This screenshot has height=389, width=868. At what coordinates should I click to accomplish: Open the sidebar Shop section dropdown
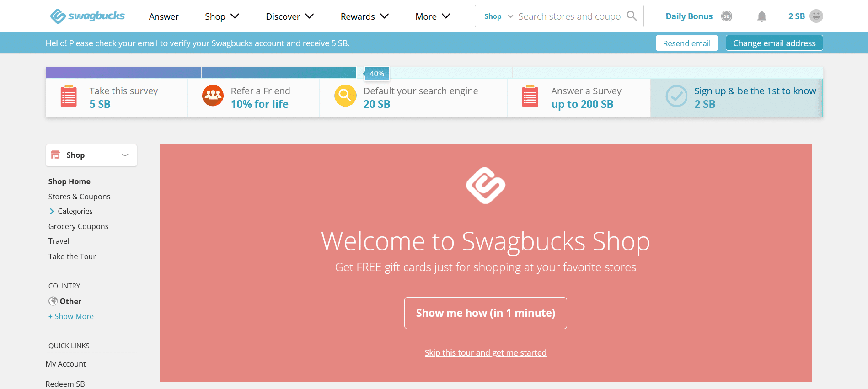[x=91, y=155]
